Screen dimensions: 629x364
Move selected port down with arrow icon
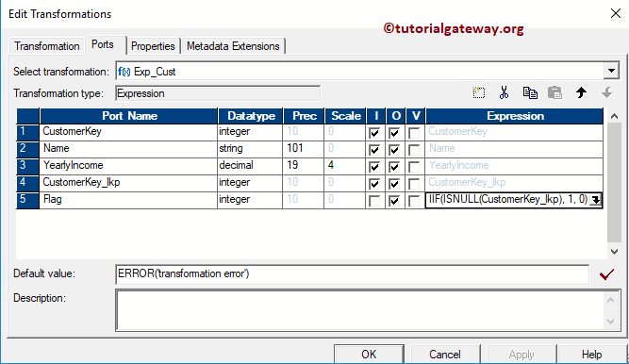click(607, 92)
